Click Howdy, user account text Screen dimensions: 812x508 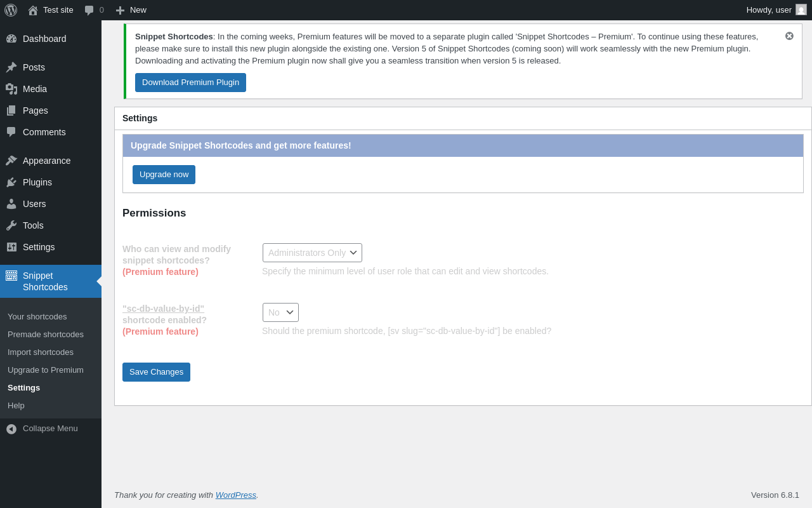pyautogui.click(x=769, y=10)
